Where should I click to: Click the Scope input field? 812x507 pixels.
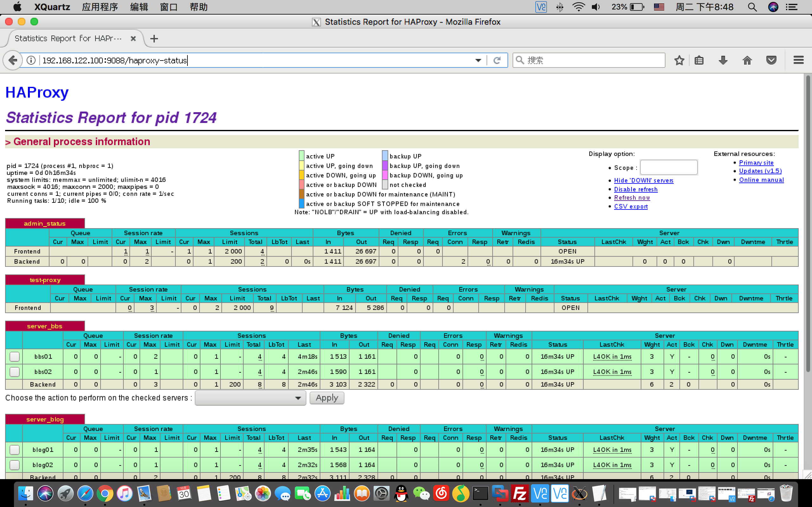[x=668, y=167]
